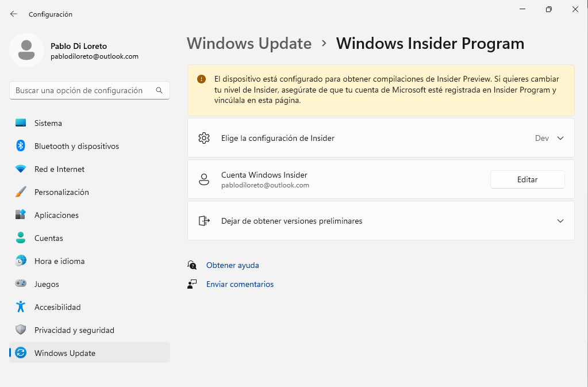The width and height of the screenshot is (588, 387).
Task: Click the back arrow in Configuración
Action: tap(14, 14)
